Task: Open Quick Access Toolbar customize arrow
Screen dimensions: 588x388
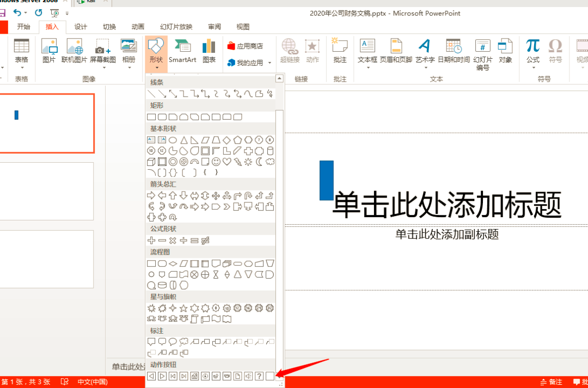Action: pos(67,13)
